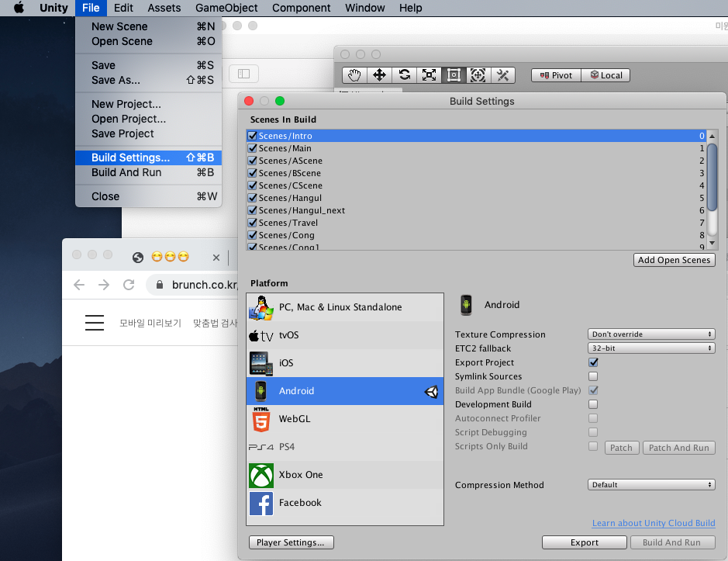Open the Compression Method dropdown
This screenshot has height=561, width=728.
(x=651, y=485)
